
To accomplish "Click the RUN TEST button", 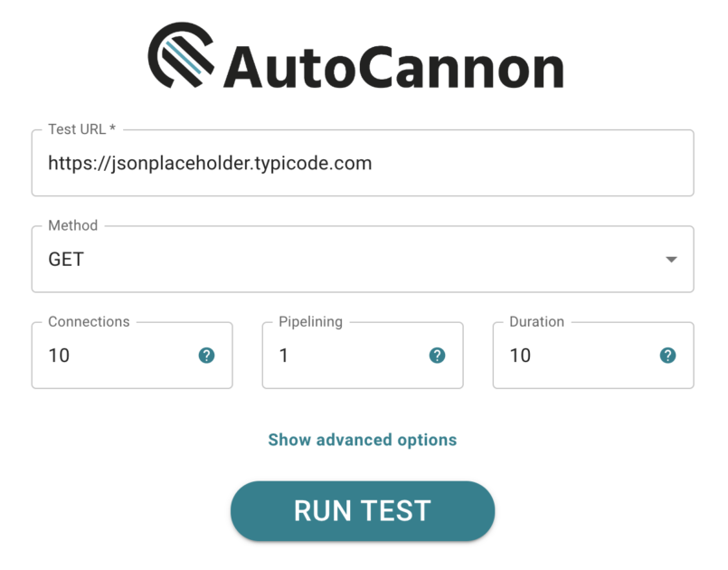I will click(x=363, y=511).
